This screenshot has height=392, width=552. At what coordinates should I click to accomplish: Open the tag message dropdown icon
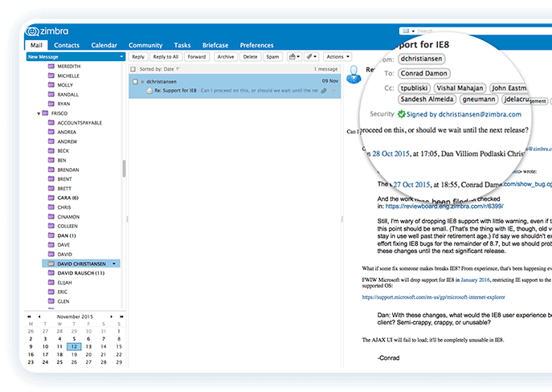[311, 57]
